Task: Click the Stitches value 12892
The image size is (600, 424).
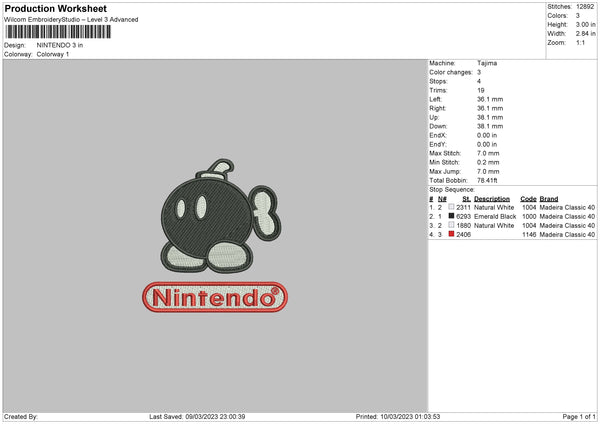Action: point(585,7)
